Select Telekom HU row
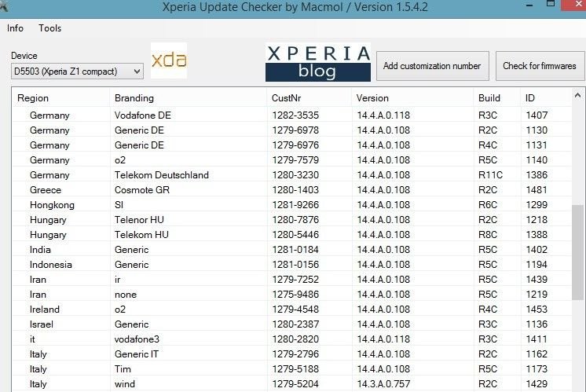The height and width of the screenshot is (392, 586). coord(292,235)
